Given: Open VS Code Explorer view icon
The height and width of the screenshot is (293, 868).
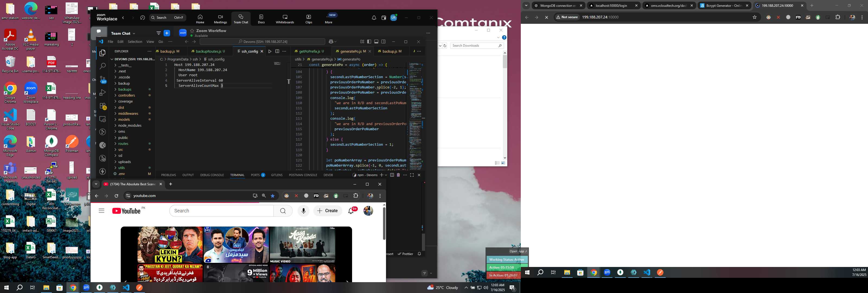Looking at the screenshot, I should click(x=103, y=53).
